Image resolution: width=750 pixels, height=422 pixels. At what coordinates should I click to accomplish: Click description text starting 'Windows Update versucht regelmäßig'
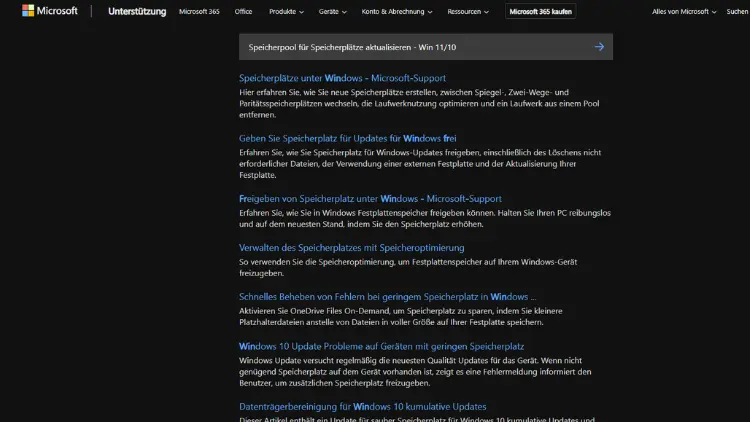tap(415, 372)
